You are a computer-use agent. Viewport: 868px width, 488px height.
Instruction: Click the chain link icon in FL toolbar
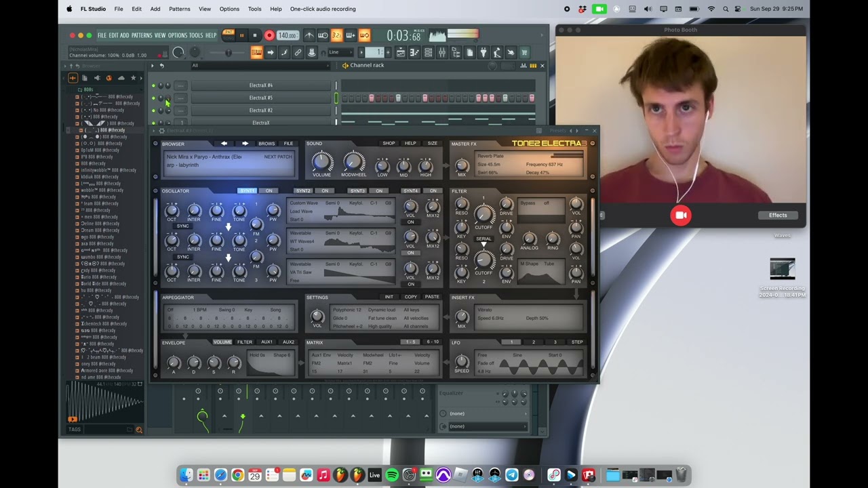[298, 52]
